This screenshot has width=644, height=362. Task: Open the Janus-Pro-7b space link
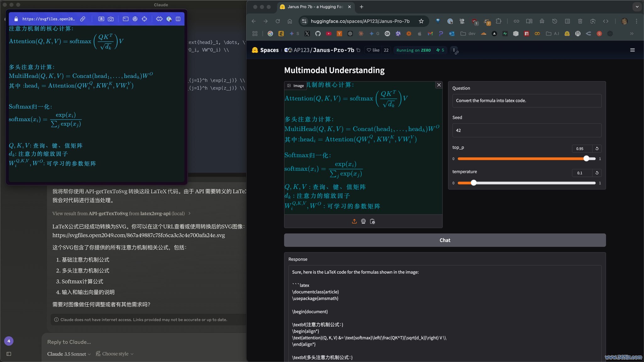(333, 50)
